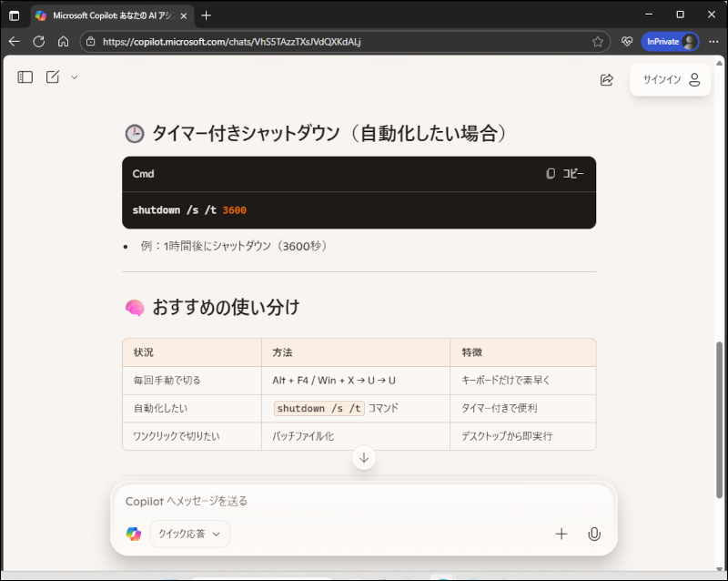
Task: Start a new chat with compose icon
Action: (x=53, y=77)
